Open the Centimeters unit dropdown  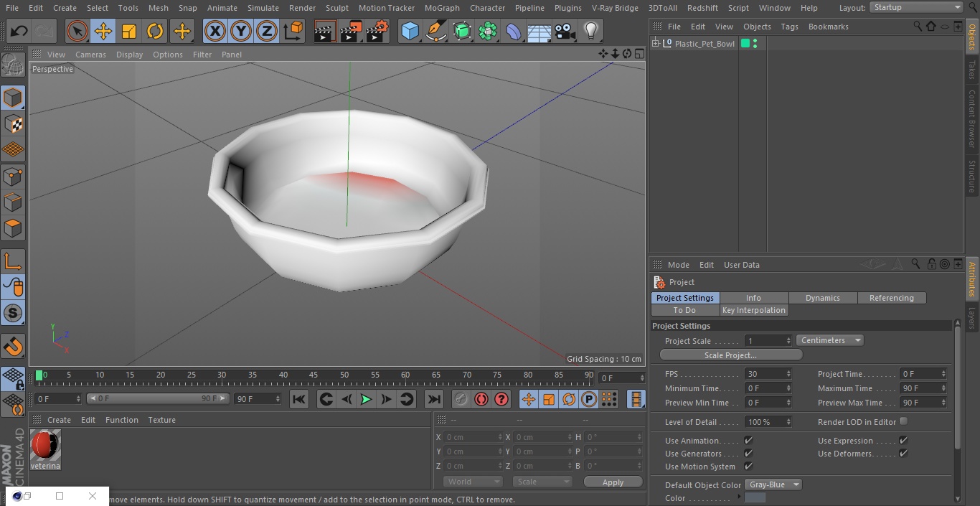click(x=830, y=340)
